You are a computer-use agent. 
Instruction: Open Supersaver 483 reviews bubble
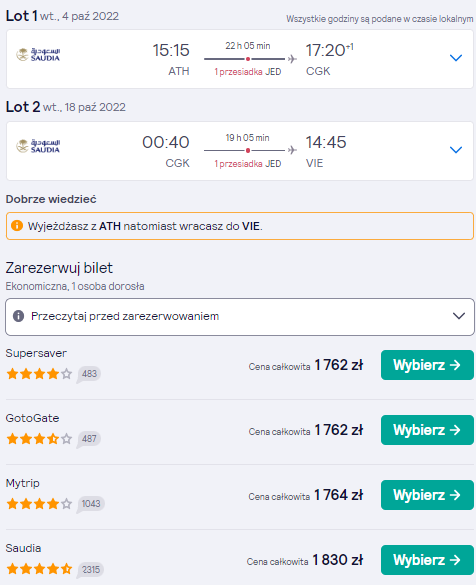pos(89,374)
